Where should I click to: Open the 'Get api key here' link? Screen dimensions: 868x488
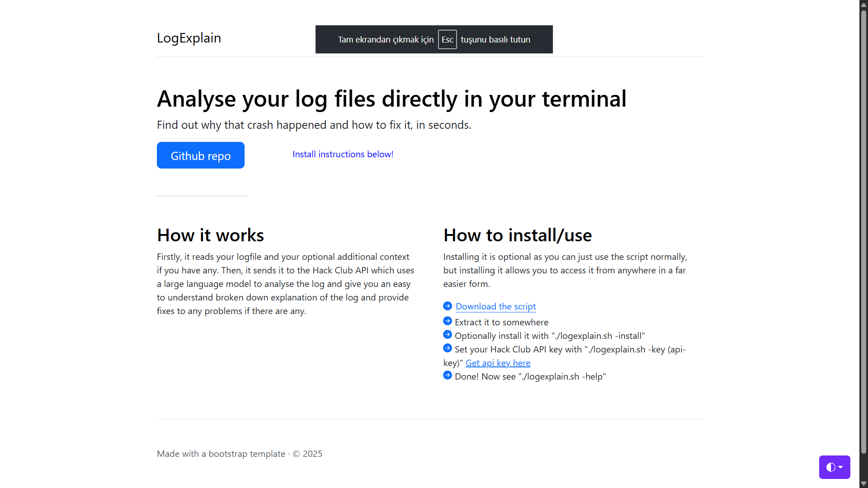[498, 363]
